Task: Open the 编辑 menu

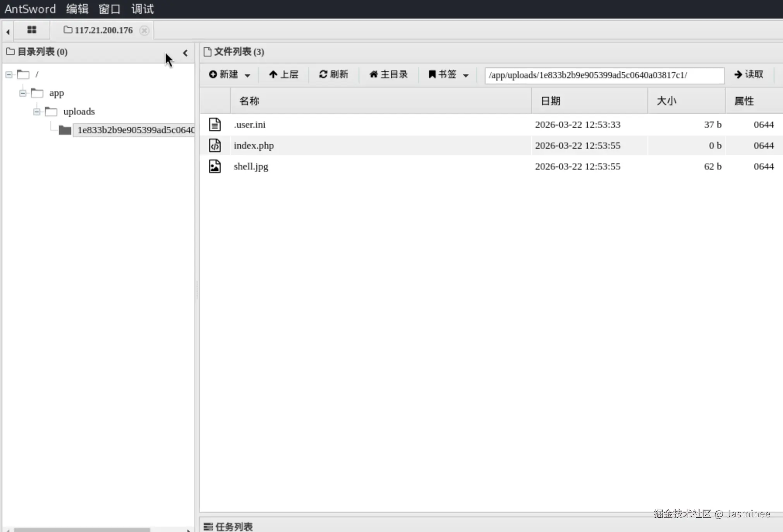Action: coord(77,9)
